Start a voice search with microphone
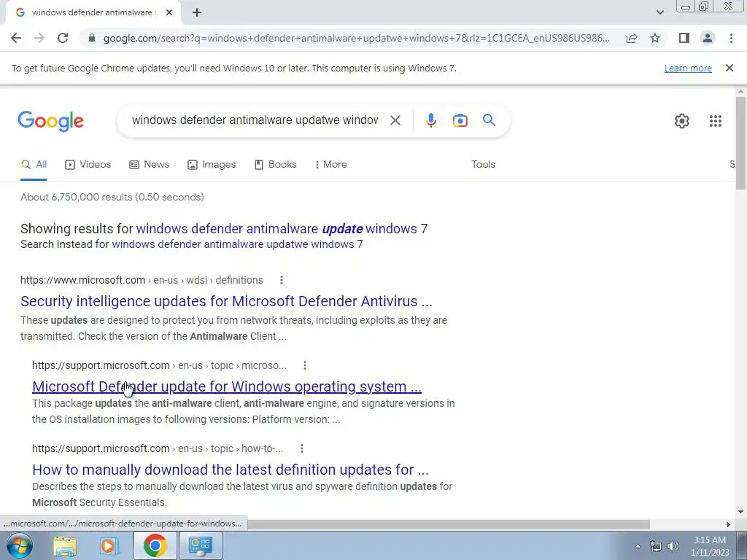This screenshot has width=747, height=560. click(431, 120)
